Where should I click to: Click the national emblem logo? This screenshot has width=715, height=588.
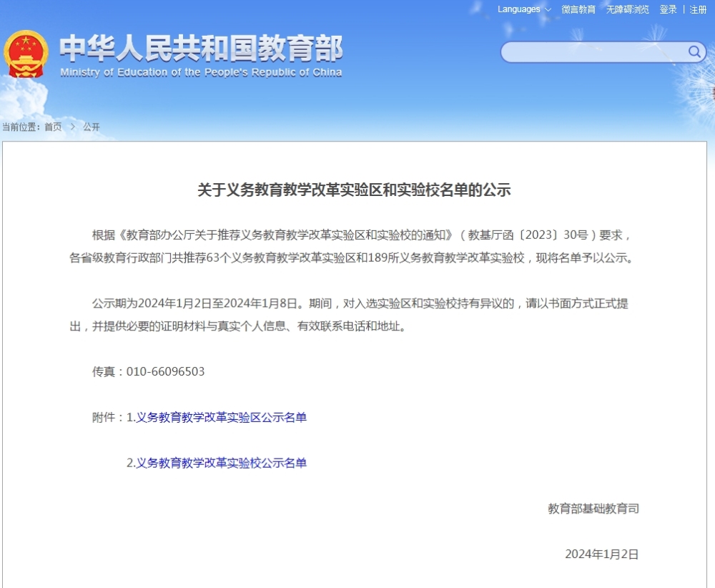[26, 54]
